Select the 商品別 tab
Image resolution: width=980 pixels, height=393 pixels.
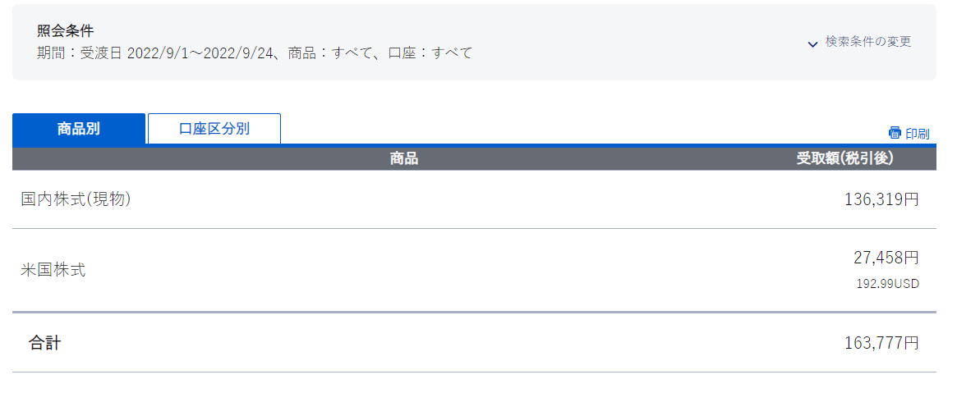click(79, 129)
